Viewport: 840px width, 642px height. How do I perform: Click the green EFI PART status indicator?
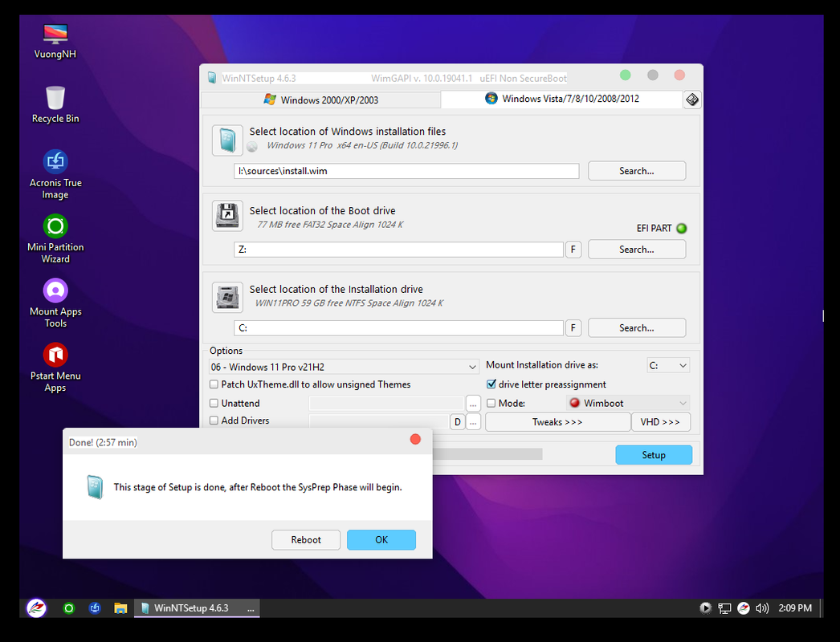pyautogui.click(x=682, y=229)
